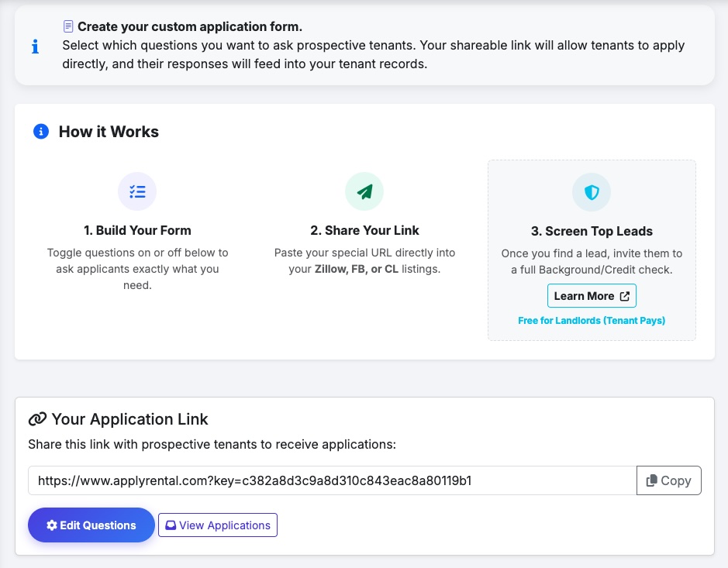Image resolution: width=728 pixels, height=568 pixels.
Task: Click the document icon beside the banner heading
Action: pos(68,26)
